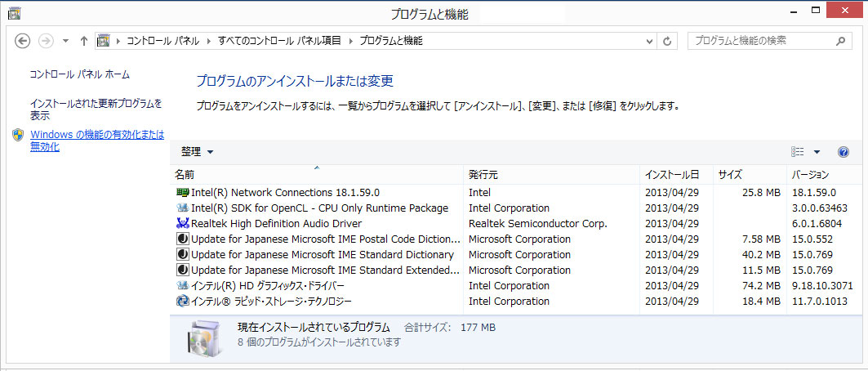This screenshot has width=868, height=371.
Task: Open コントロール パネル ホーム link
Action: [x=80, y=74]
